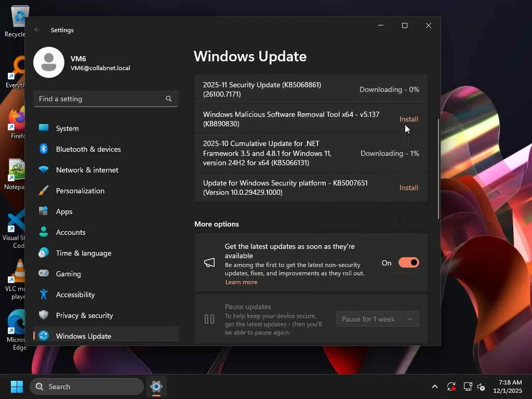This screenshot has height=399, width=532.
Task: Open the clock showing 7:18 AM
Action: 508,387
